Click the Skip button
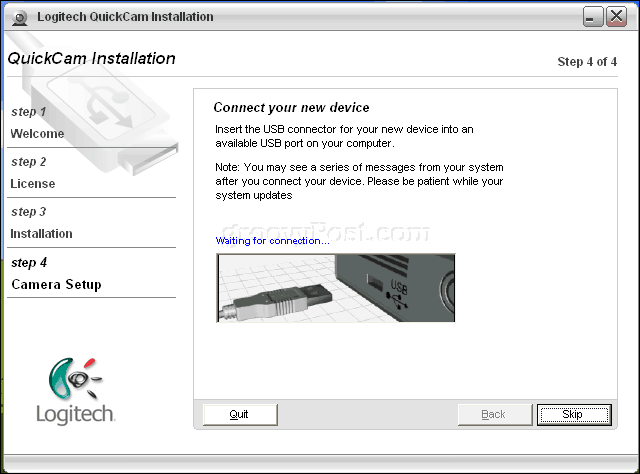Screen dimensions: 640x474 click(x=574, y=414)
